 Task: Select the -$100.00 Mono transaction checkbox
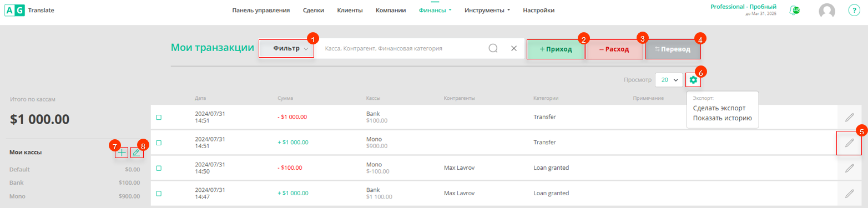coord(159,168)
